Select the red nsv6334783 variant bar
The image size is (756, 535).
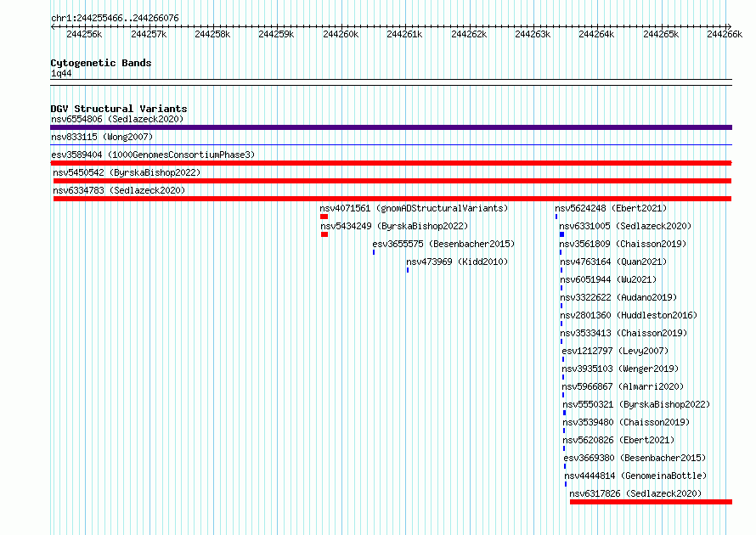[392, 199]
